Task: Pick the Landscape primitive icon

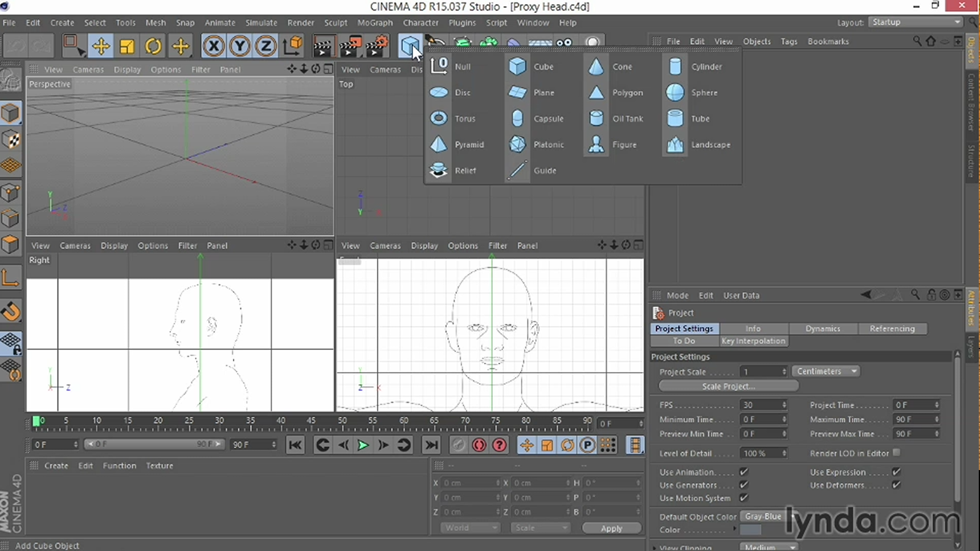Action: click(675, 145)
